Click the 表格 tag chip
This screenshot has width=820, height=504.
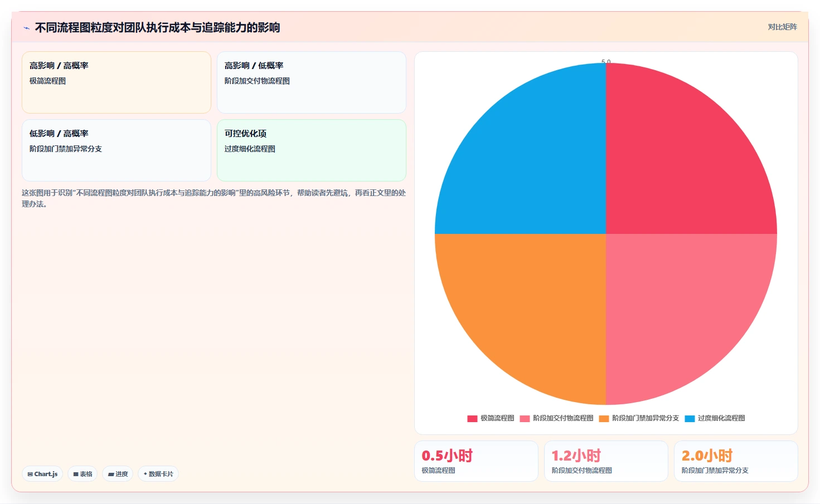[x=83, y=474]
